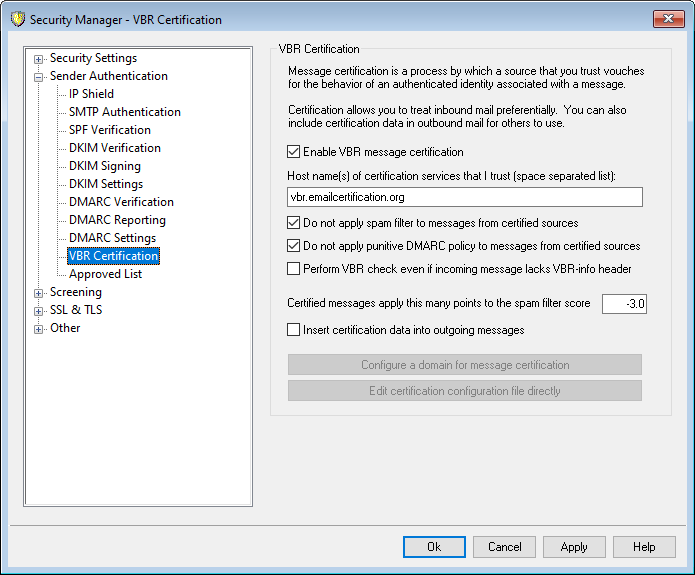
Task: Click the certification host names text field
Action: click(x=464, y=197)
